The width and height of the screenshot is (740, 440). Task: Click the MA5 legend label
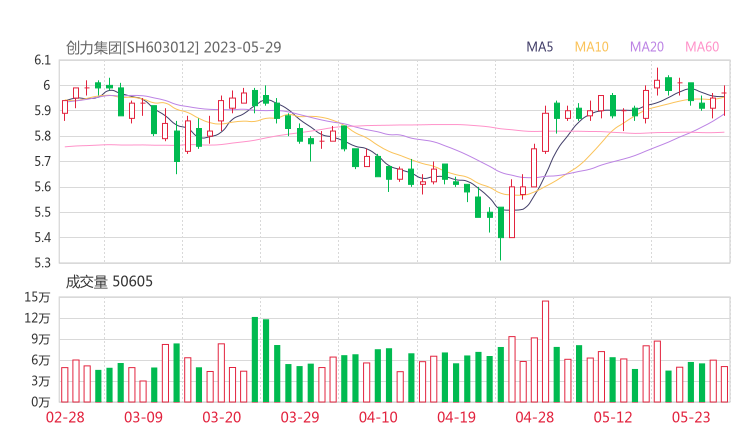coord(539,47)
